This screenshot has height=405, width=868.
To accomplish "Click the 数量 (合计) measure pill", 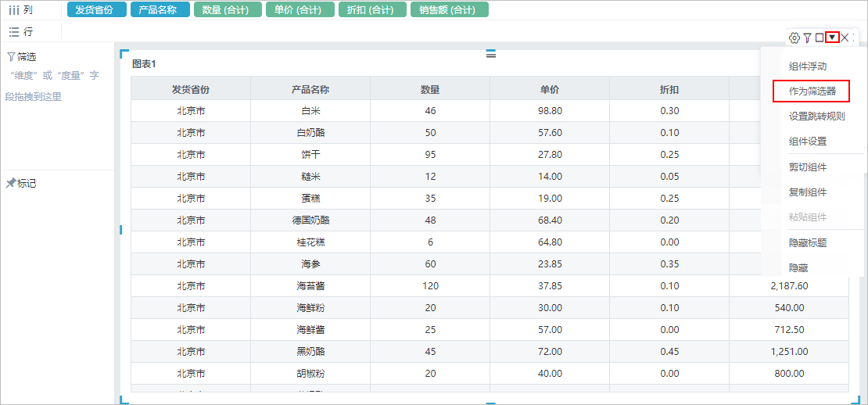I will click(x=228, y=10).
